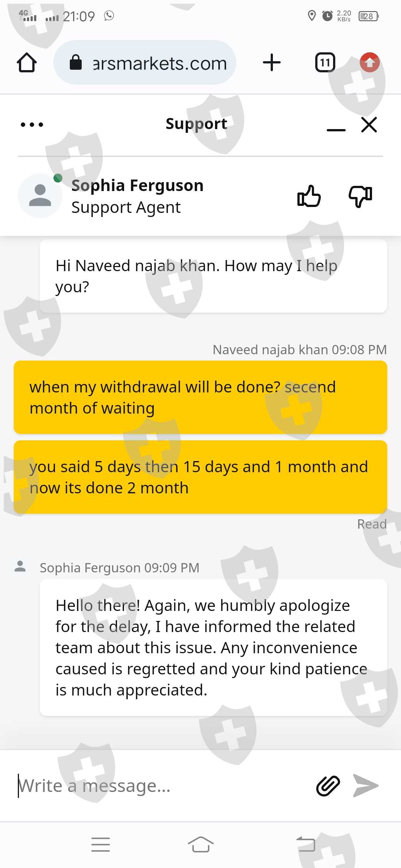Tap the site lock security icon
The image size is (401, 868).
76,63
